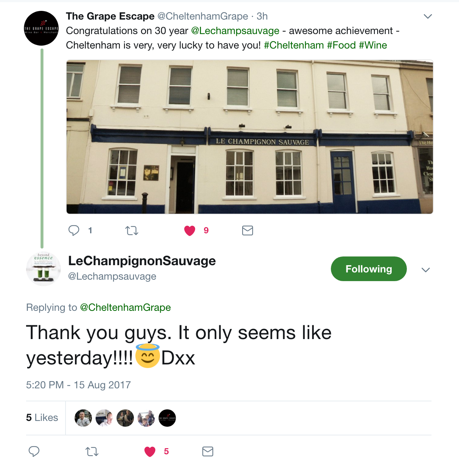Screen dimensions: 459x476
Task: Open the #Wine hashtag
Action: [x=373, y=45]
